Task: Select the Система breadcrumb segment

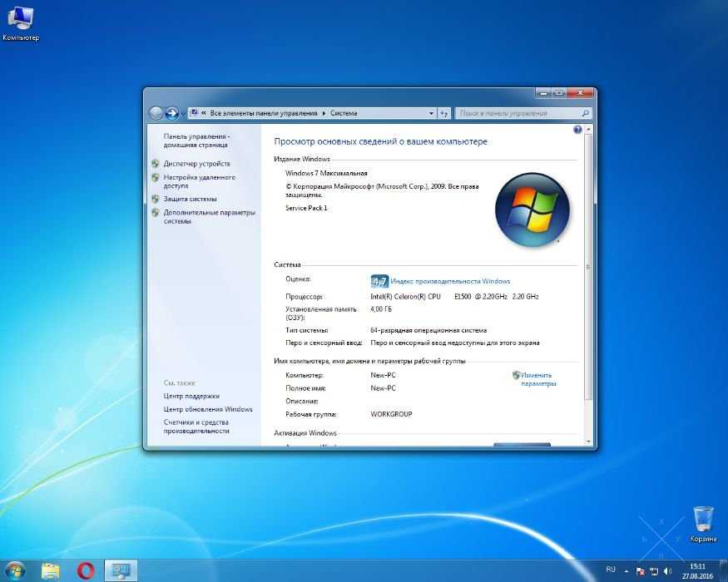Action: (x=344, y=113)
